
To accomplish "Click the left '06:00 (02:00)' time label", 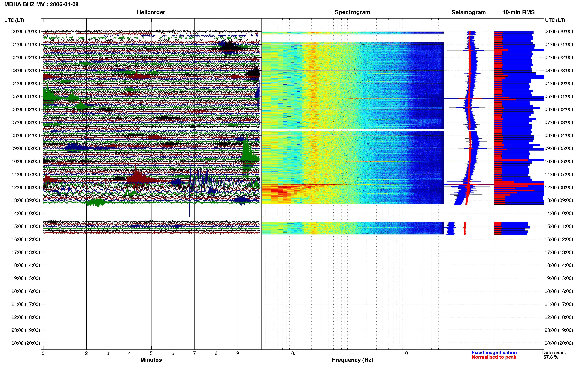I will (x=26, y=109).
